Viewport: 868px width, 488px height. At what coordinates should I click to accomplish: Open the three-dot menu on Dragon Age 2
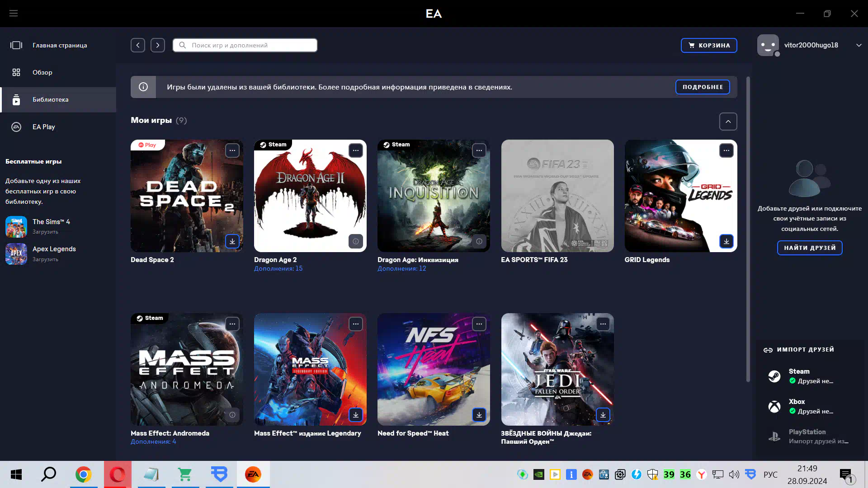point(356,150)
